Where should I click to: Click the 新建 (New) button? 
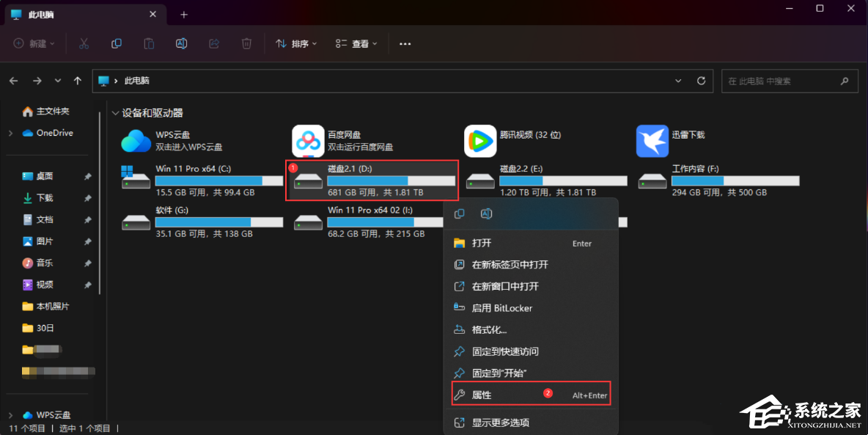32,43
